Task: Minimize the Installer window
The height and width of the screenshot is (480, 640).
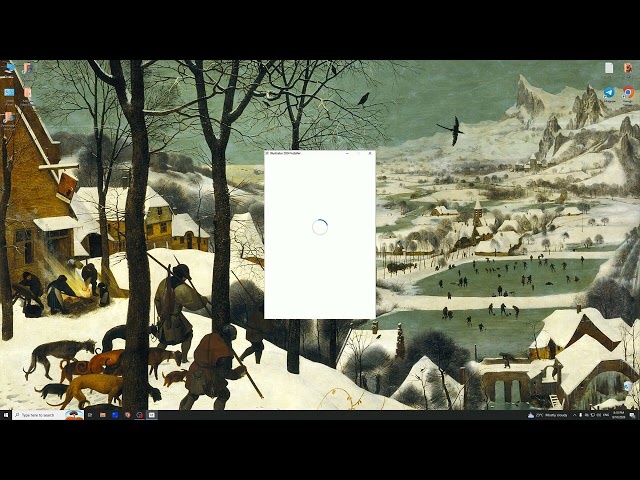Action: [347, 153]
